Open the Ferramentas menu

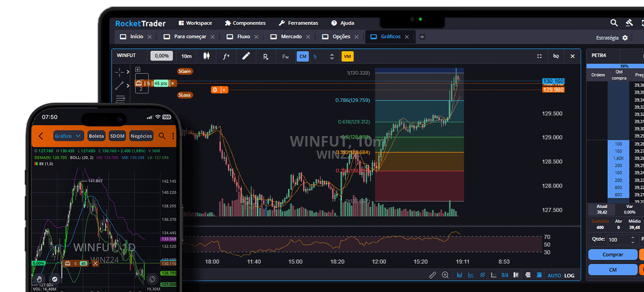tap(298, 23)
